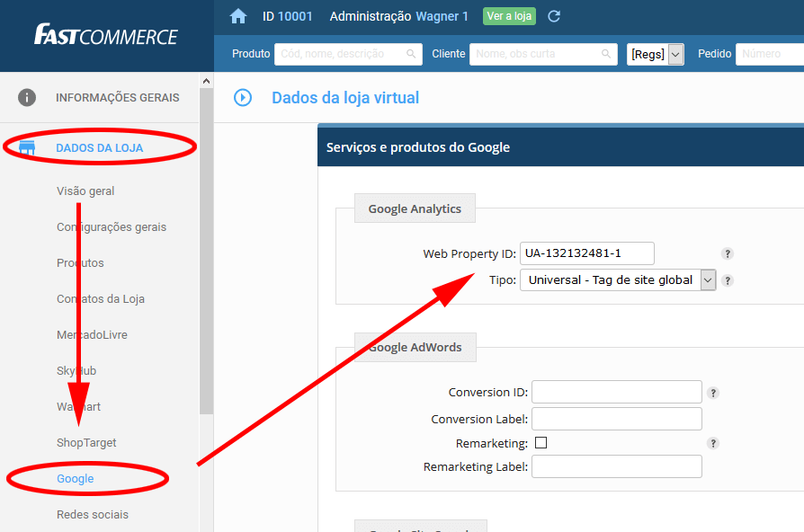Screen dimensions: 804x532
Task: Enable the Remarketing checkbox
Action: 541,442
